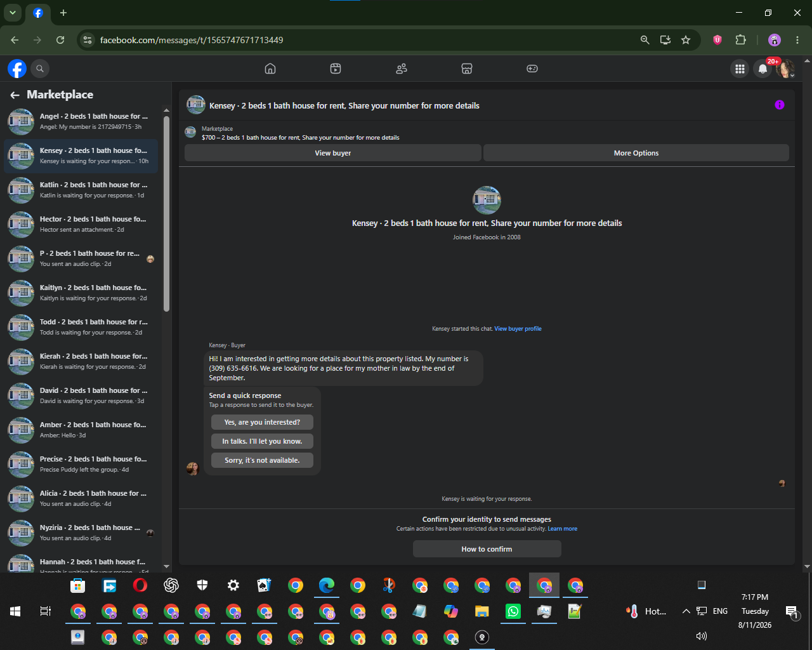Open the red shield extension icon
This screenshot has height=650, width=812.
point(717,40)
